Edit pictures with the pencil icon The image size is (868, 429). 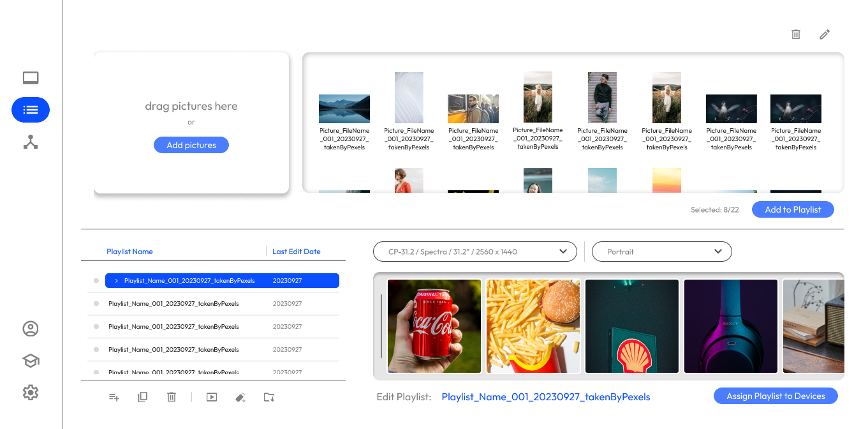coord(824,34)
